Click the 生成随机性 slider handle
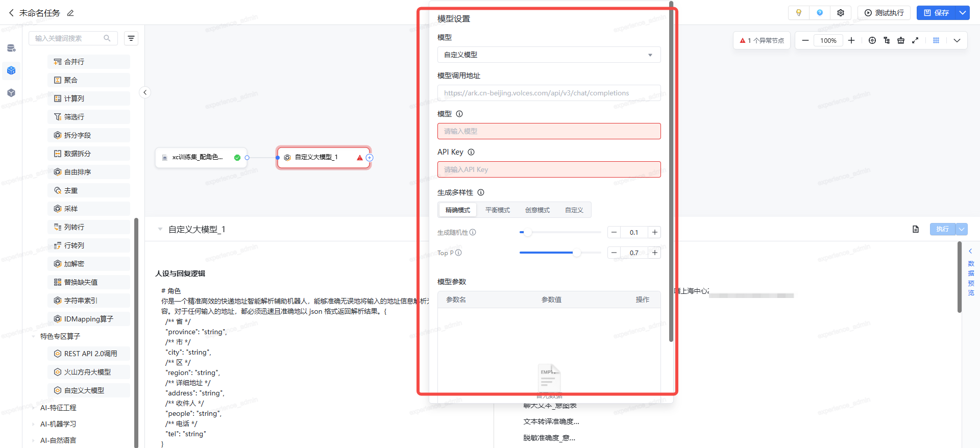Viewport: 980px width, 448px height. (x=528, y=232)
